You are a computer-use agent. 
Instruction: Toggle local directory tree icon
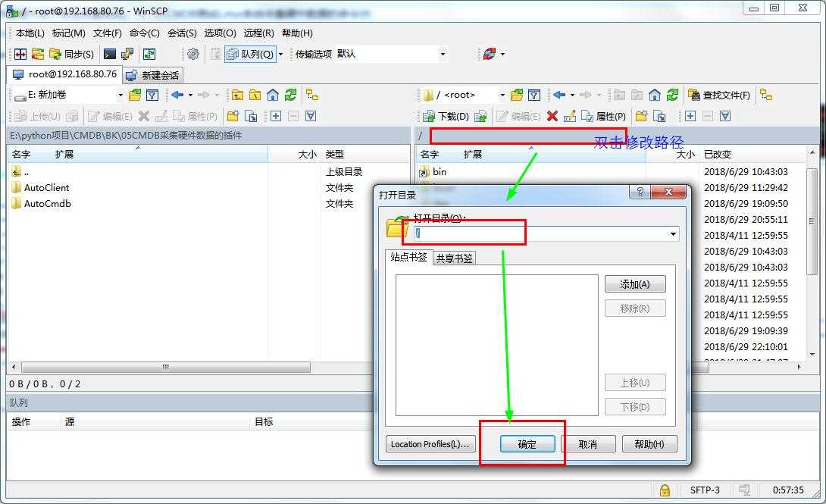click(312, 95)
